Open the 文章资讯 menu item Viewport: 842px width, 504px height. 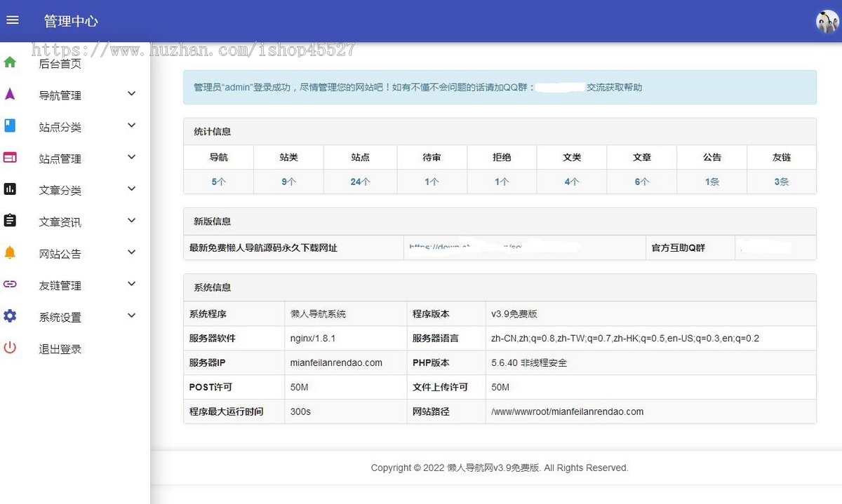pos(60,222)
